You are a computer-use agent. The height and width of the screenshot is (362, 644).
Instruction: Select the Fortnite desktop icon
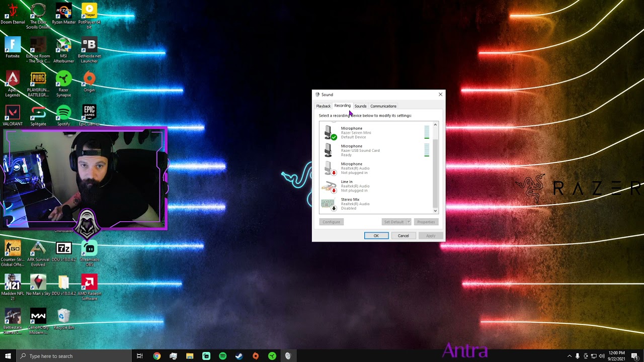[13, 48]
